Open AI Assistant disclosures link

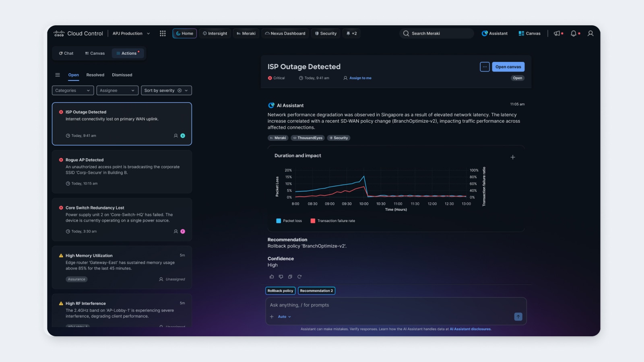click(x=471, y=329)
